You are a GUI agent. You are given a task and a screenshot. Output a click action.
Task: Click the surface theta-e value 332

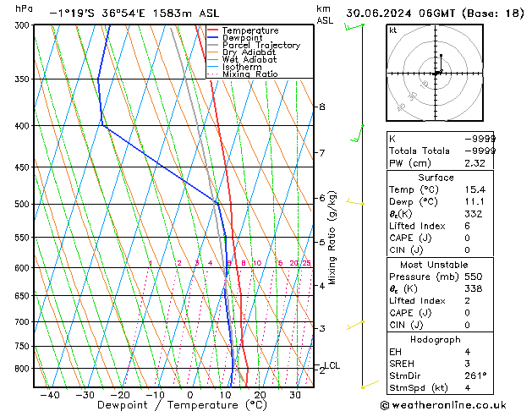pos(474,214)
